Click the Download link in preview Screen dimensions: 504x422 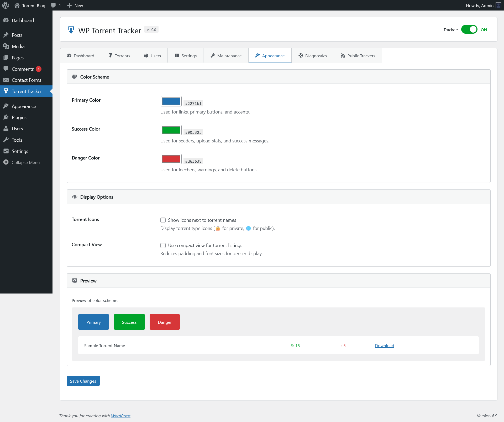384,346
